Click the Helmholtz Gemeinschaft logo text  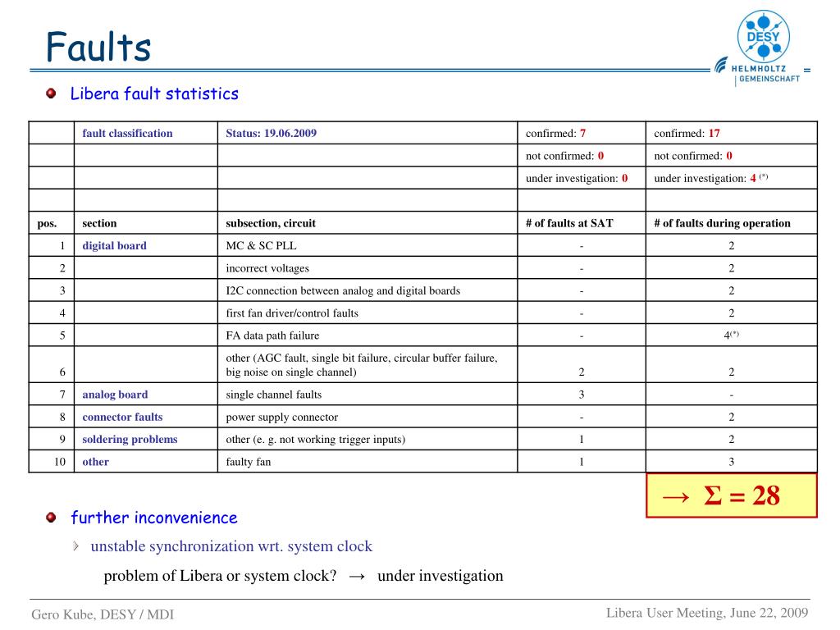pyautogui.click(x=765, y=73)
